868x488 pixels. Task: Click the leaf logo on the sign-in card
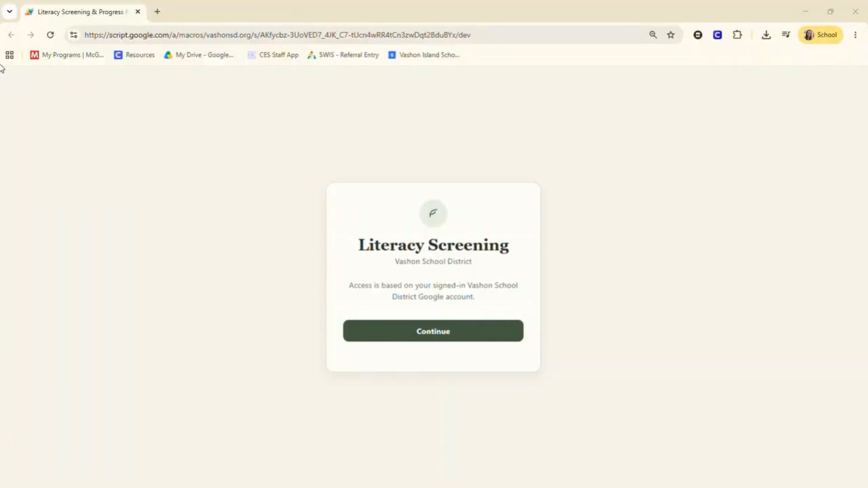433,213
